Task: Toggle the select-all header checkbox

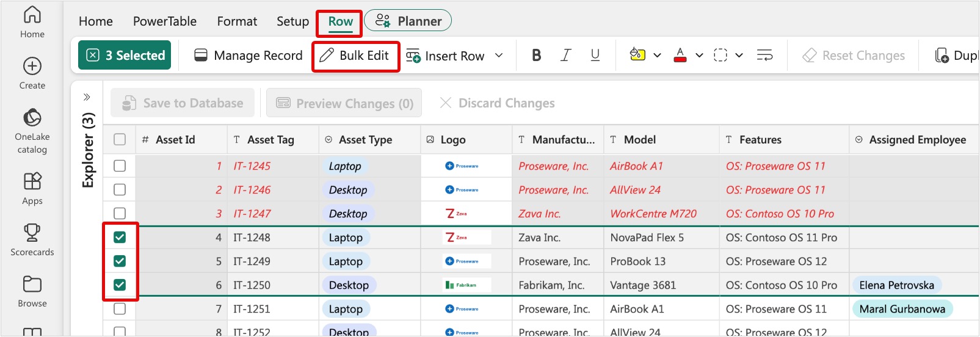Action: [x=120, y=140]
